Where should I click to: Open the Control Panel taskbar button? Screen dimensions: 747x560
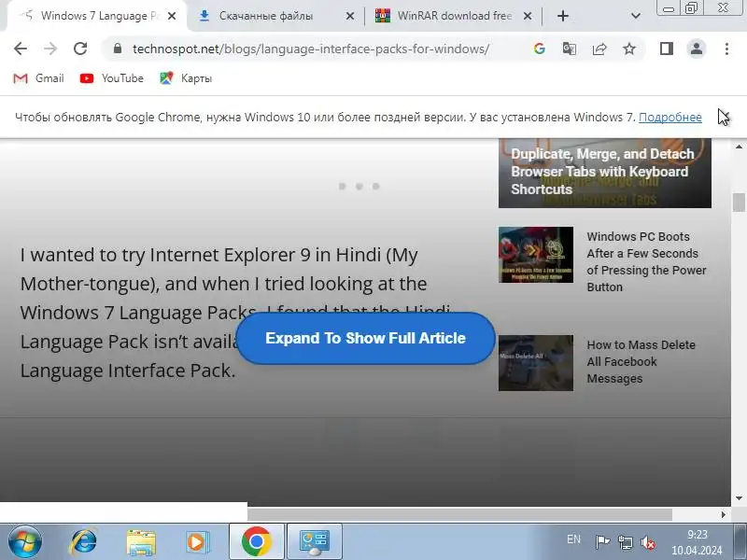(x=315, y=542)
